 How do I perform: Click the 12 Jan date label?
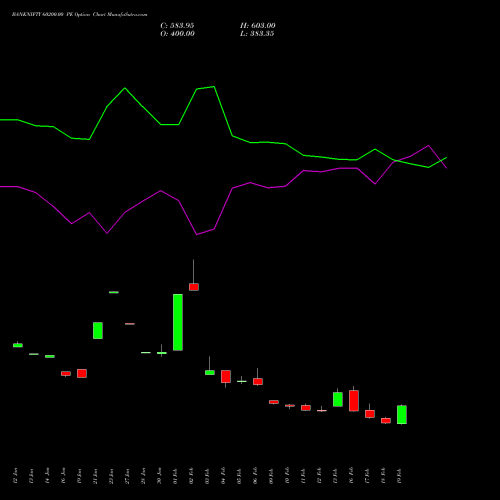(15, 475)
